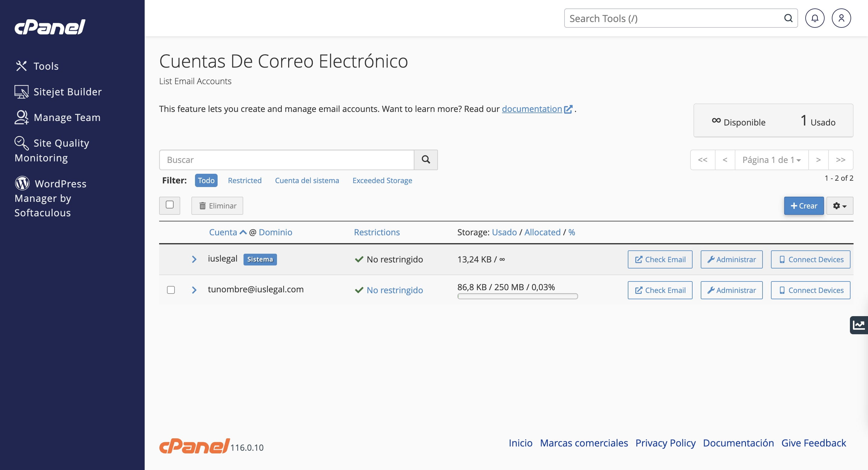
Task: Select the Exceeded Storage filter
Action: pos(382,180)
